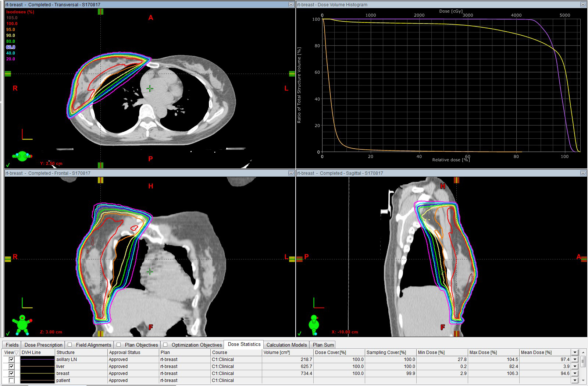Click the green checkmark in Sagittal view

[x=299, y=334]
